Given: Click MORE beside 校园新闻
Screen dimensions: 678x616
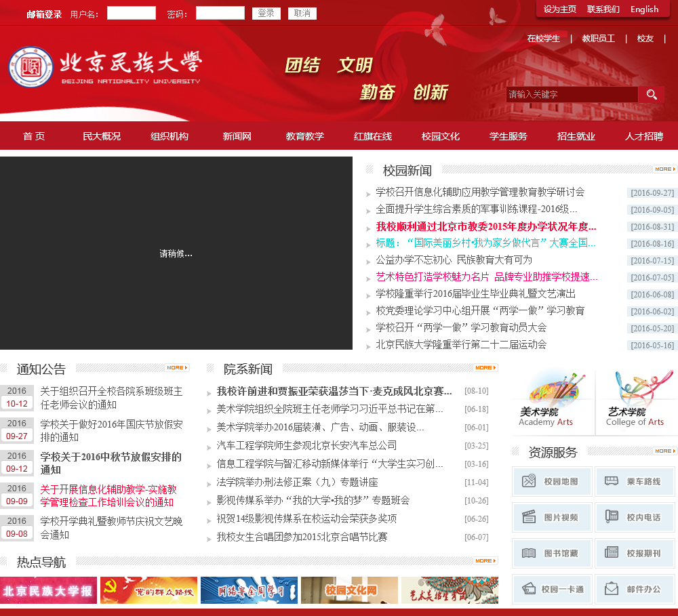Looking at the screenshot, I should click(664, 169).
